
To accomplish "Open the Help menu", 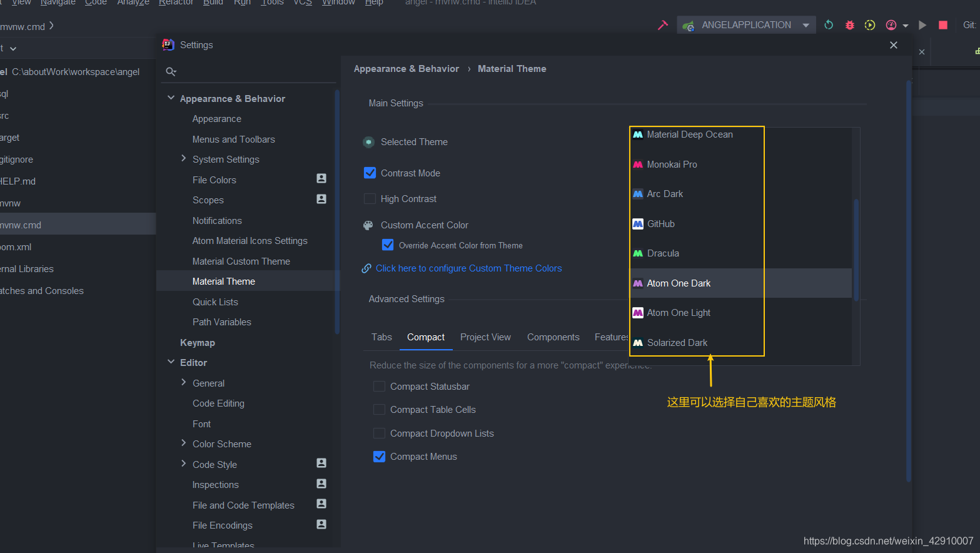I will [x=374, y=3].
